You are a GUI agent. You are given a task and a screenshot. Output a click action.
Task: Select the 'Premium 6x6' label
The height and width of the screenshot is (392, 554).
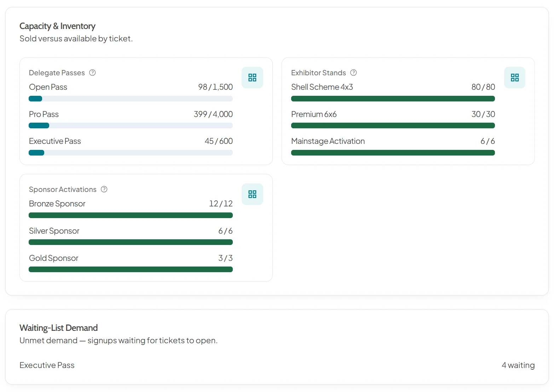click(x=314, y=114)
